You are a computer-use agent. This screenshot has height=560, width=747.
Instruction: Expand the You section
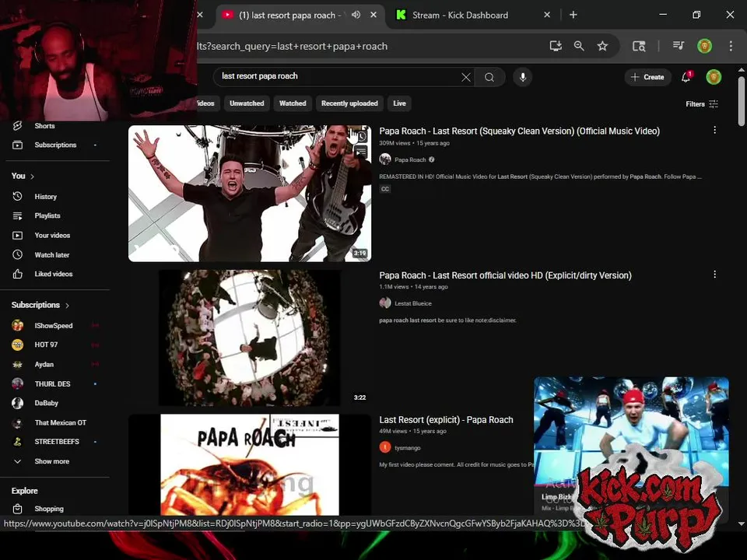coord(23,177)
